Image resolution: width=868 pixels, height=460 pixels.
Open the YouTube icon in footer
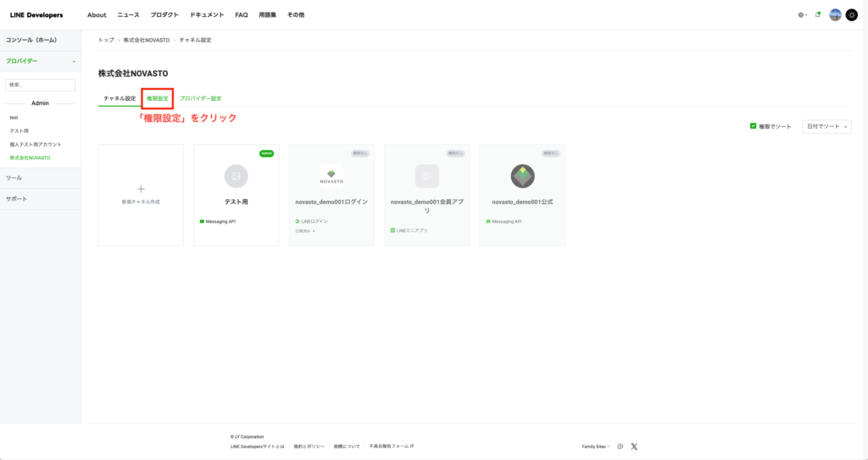[620, 446]
